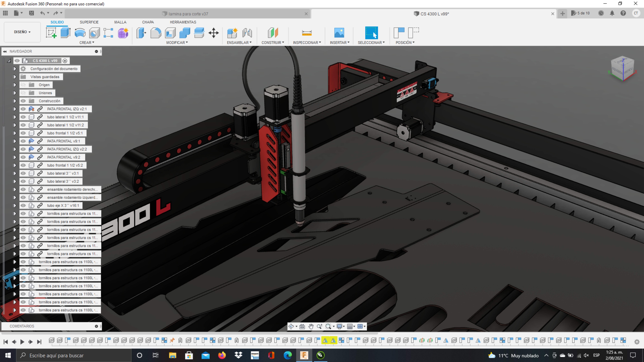Show the Uniones folder
644x362 pixels.
tap(23, 93)
